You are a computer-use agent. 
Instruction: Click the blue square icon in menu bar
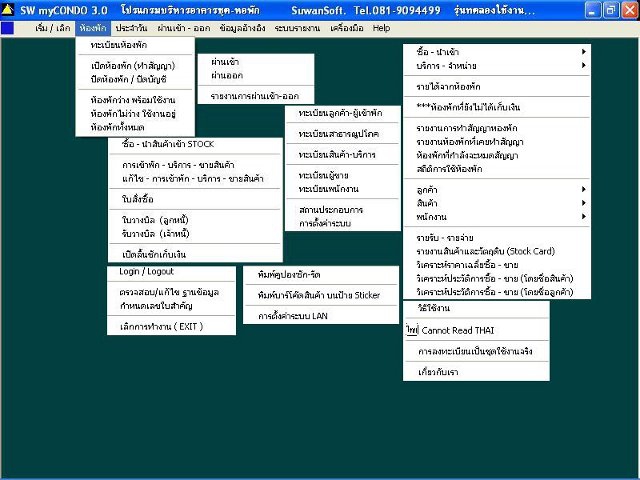point(7,28)
